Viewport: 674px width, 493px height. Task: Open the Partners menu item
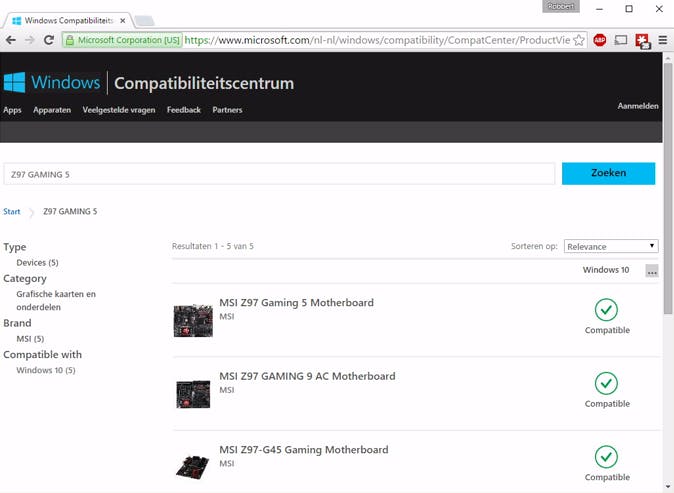tap(227, 110)
